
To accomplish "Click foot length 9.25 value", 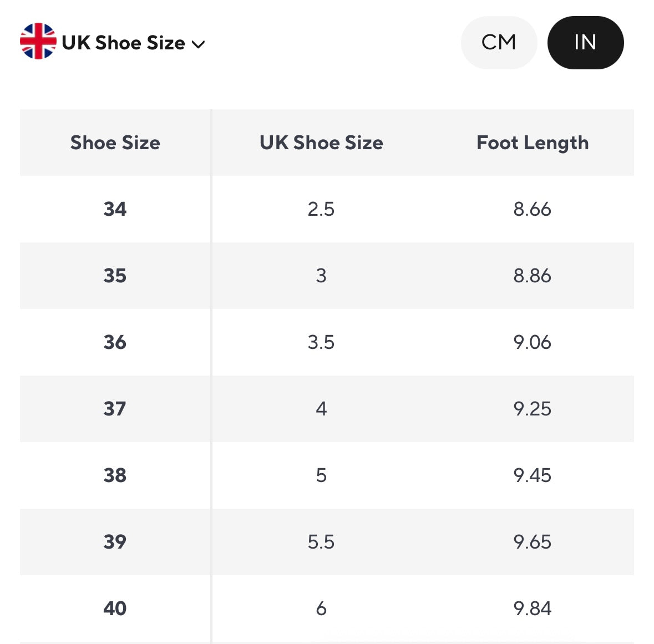I will click(x=532, y=409).
